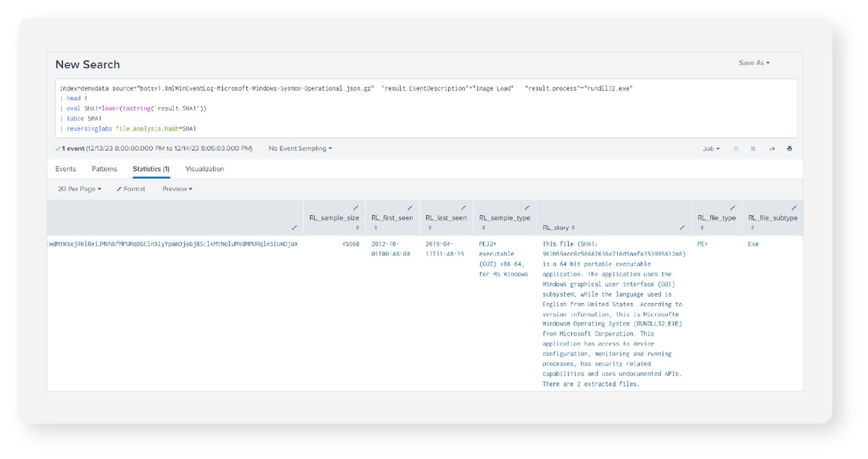Edit the RL_file_type column pencil icon

[733, 208]
